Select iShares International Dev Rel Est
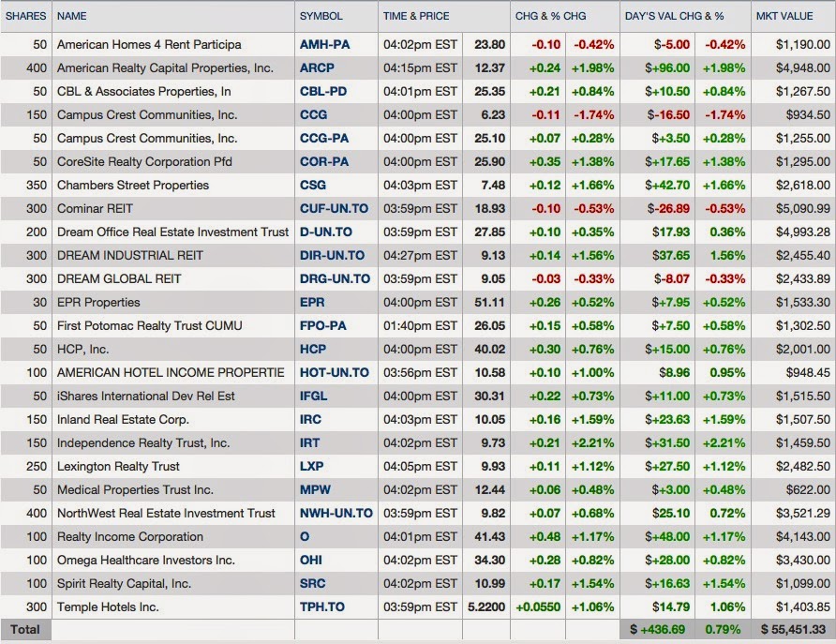The image size is (836, 644). pyautogui.click(x=146, y=397)
